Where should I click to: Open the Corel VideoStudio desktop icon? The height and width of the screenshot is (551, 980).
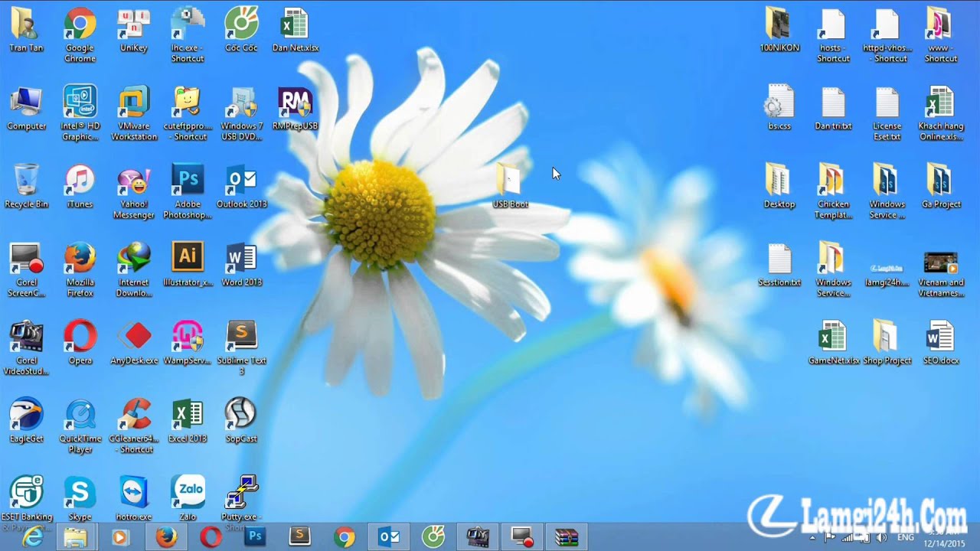point(26,347)
